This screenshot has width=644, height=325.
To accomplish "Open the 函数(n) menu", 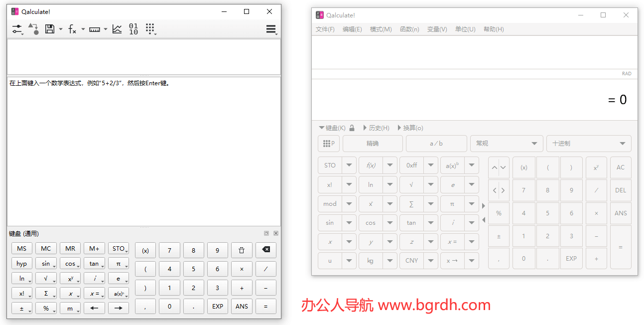I will pyautogui.click(x=409, y=29).
